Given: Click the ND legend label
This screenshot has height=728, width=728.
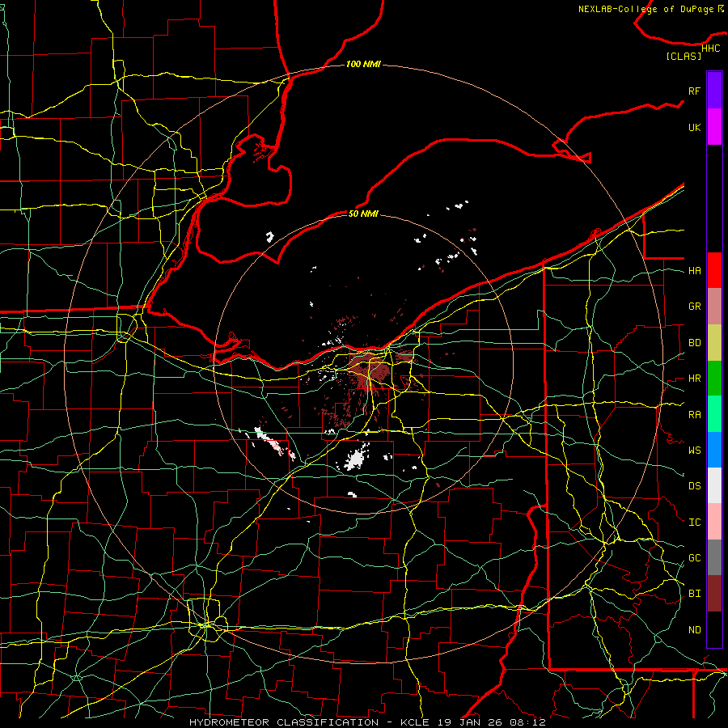Looking at the screenshot, I should 695,630.
